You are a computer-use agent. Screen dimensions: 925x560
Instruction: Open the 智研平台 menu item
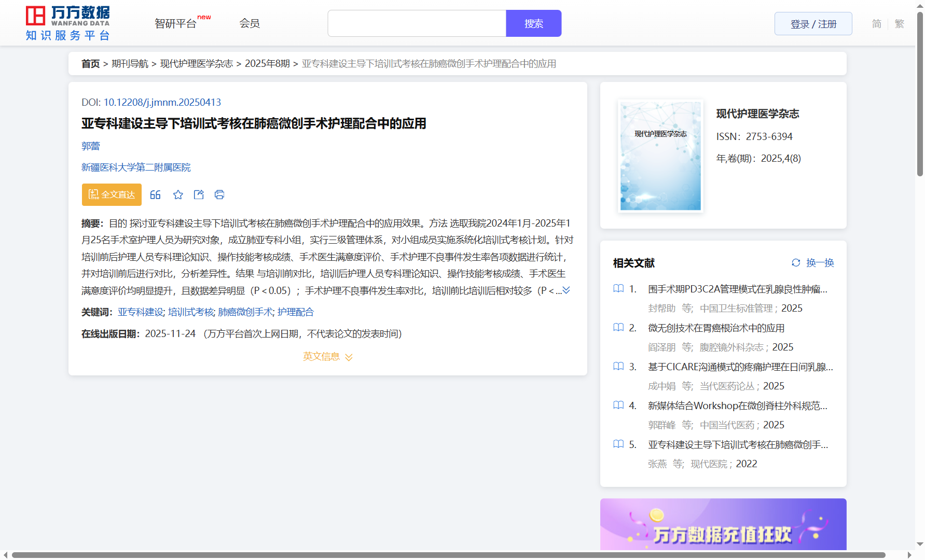pos(175,24)
